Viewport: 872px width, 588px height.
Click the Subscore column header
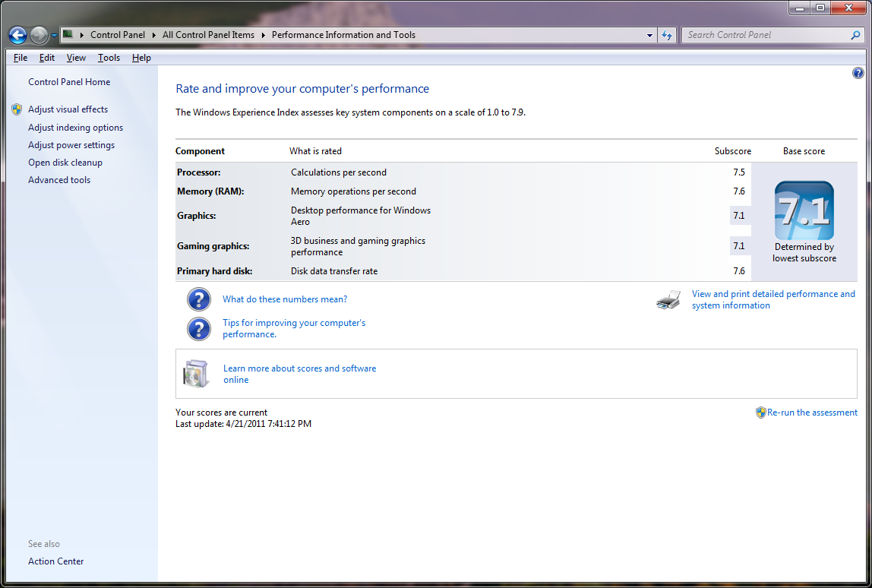[x=732, y=151]
